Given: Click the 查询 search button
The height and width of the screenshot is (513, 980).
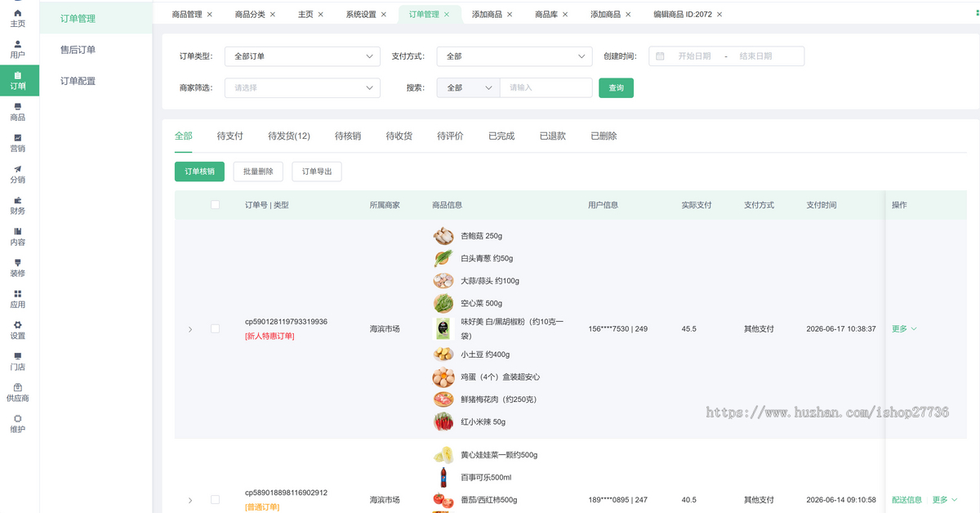Looking at the screenshot, I should point(616,87).
